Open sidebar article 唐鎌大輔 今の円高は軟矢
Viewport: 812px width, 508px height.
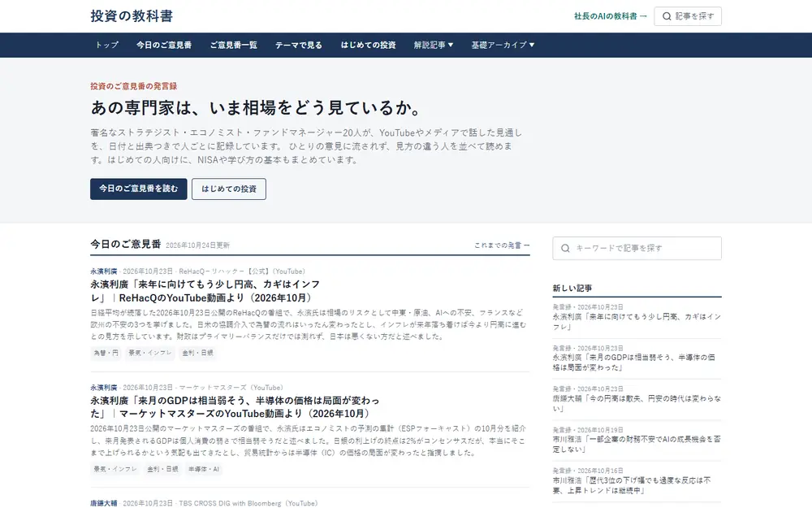coord(637,403)
